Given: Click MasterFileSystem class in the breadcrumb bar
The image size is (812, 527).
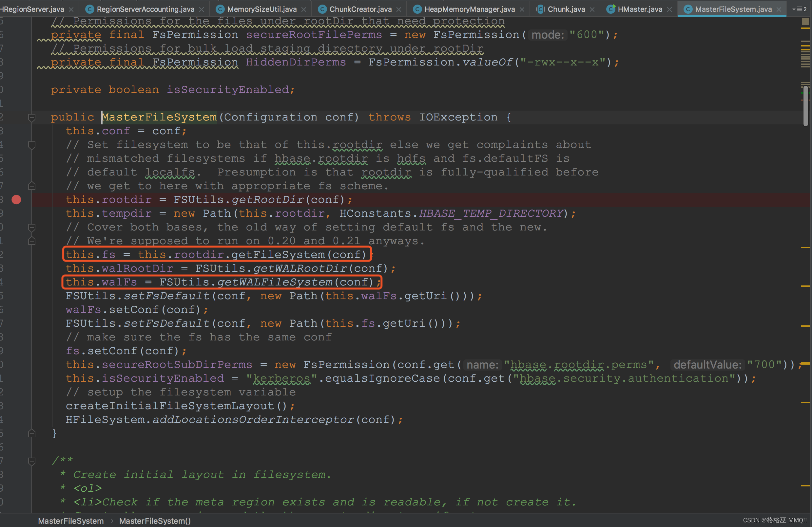Looking at the screenshot, I should click(x=71, y=520).
